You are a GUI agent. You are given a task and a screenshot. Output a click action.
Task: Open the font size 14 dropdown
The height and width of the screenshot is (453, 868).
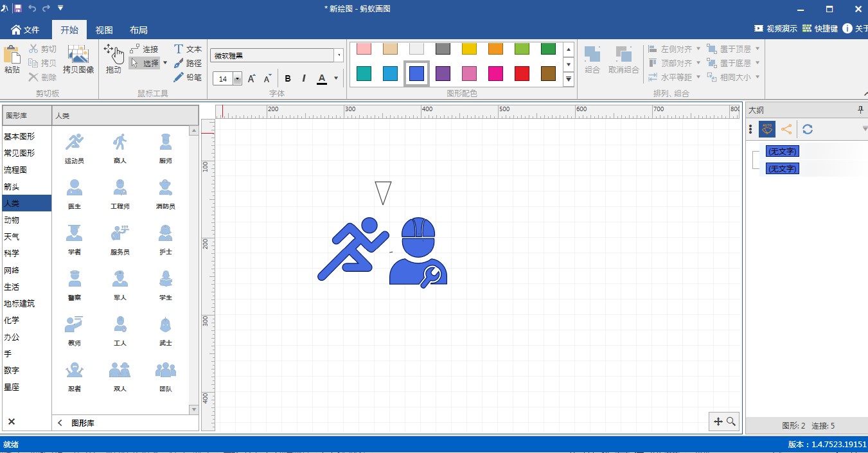(x=237, y=79)
